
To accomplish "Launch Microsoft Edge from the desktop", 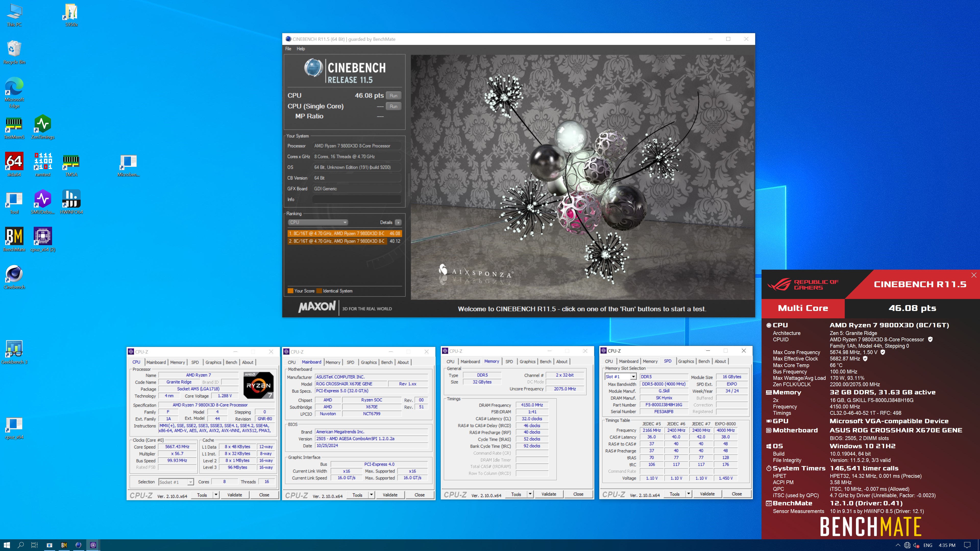I will pos(14,93).
